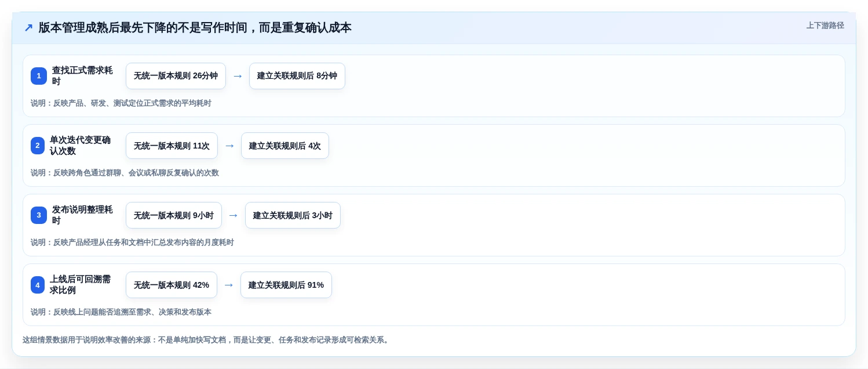Viewport: 868px width, 369px height.
Task: Click the arrow between 26分钟 and 8分钟
Action: [238, 76]
